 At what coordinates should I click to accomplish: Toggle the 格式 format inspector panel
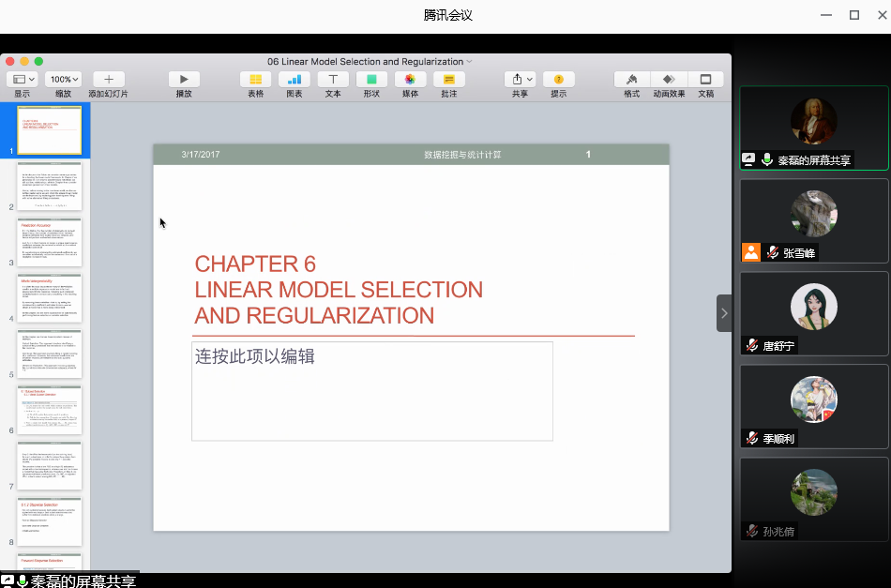[632, 80]
